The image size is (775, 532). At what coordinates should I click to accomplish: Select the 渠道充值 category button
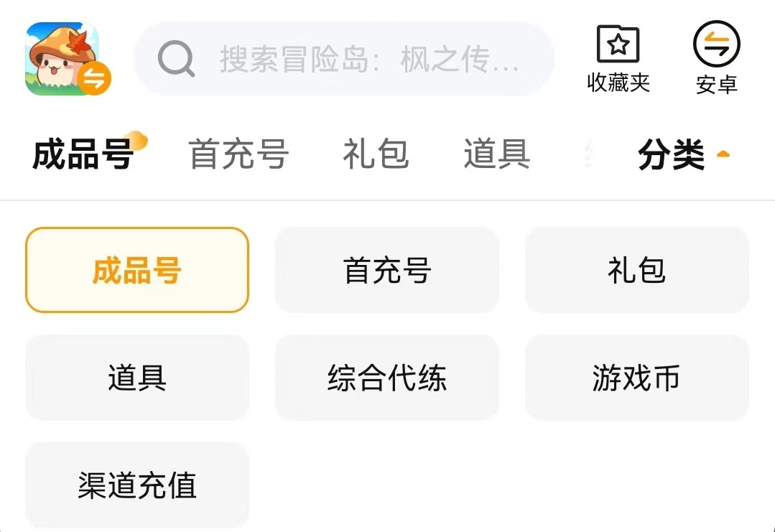(x=136, y=485)
